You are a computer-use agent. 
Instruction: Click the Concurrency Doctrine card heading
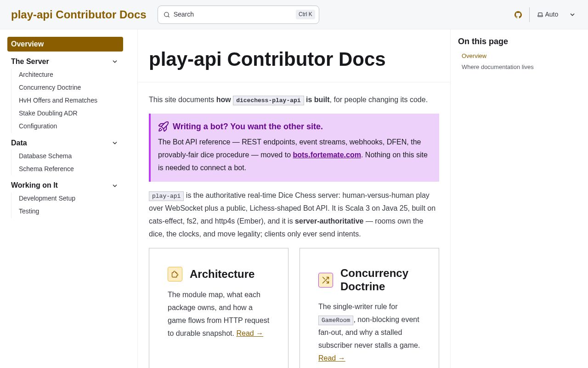(x=374, y=280)
